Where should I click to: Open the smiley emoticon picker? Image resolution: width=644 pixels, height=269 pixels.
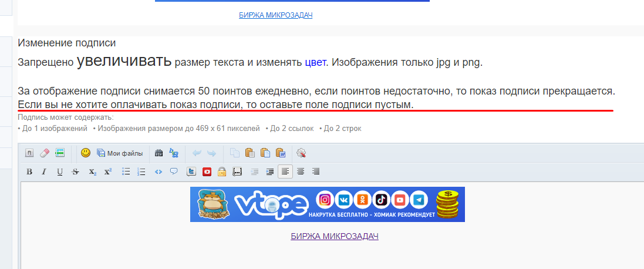pyautogui.click(x=86, y=153)
